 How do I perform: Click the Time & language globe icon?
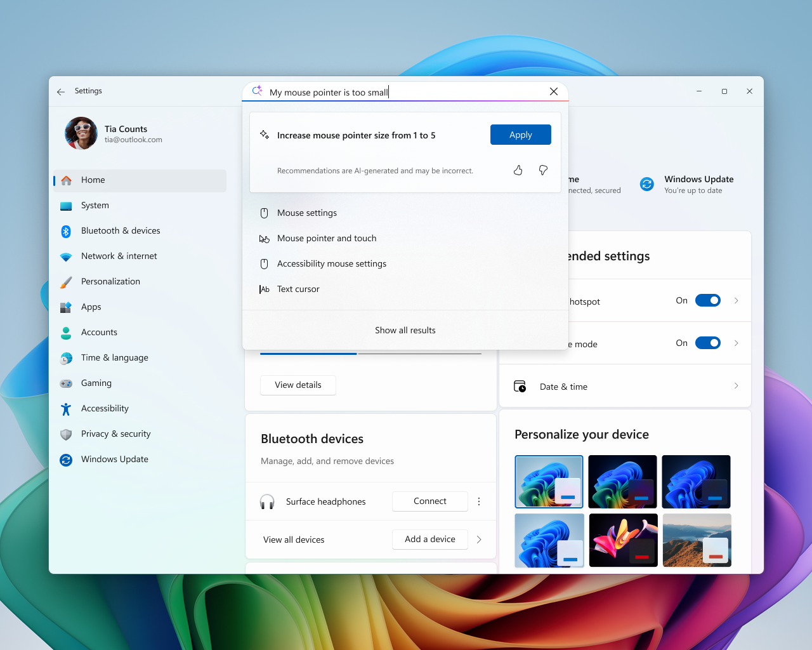coord(66,358)
